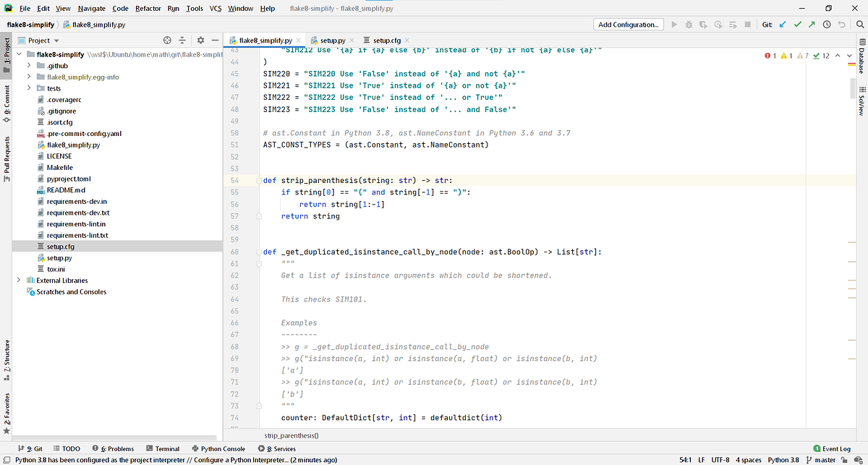Screen dimensions: 868x465
Task: Update project with blue Git arrow
Action: click(x=783, y=25)
